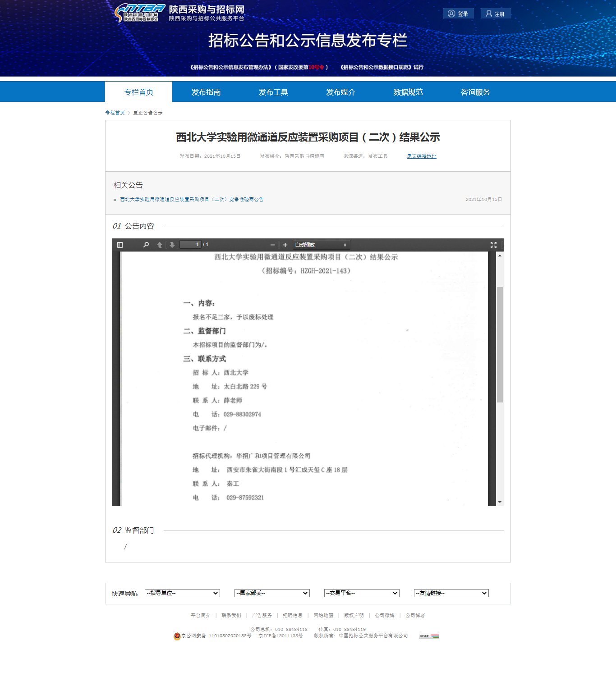Image resolution: width=616 pixels, height=681 pixels.
Task: Open the 自动缩放 zoom level dropdown
Action: click(321, 245)
